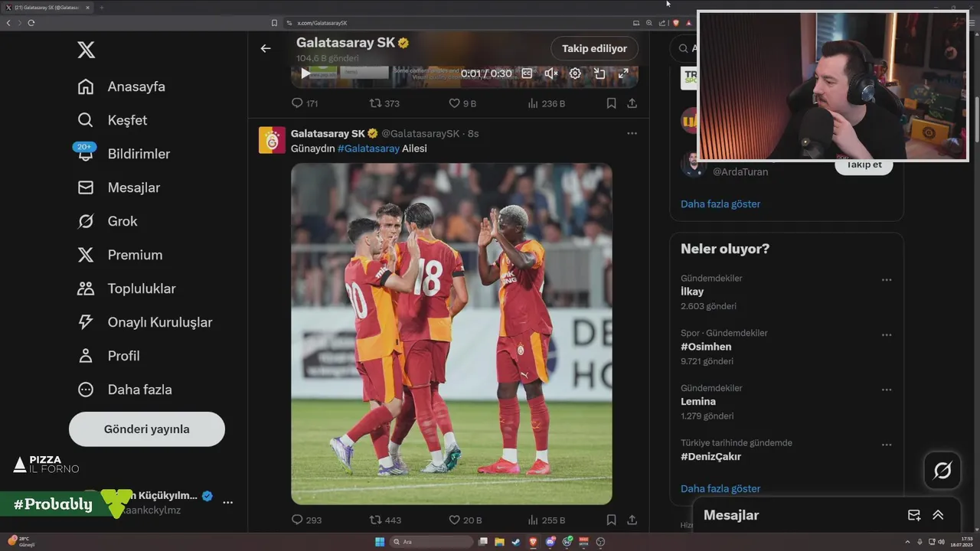Click Daha fazla göster above Neler oluyor
The image size is (980, 551).
[720, 204]
